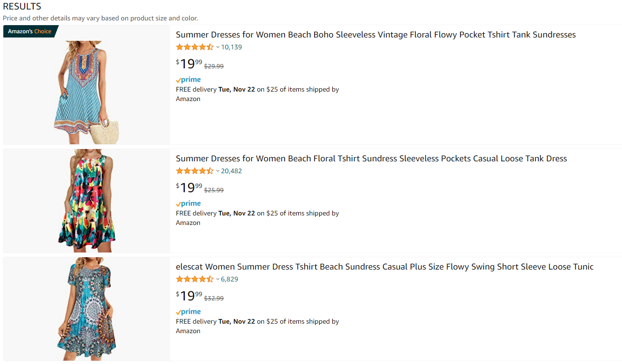View 10,139 customer reviews
622x364 pixels.
click(x=231, y=47)
